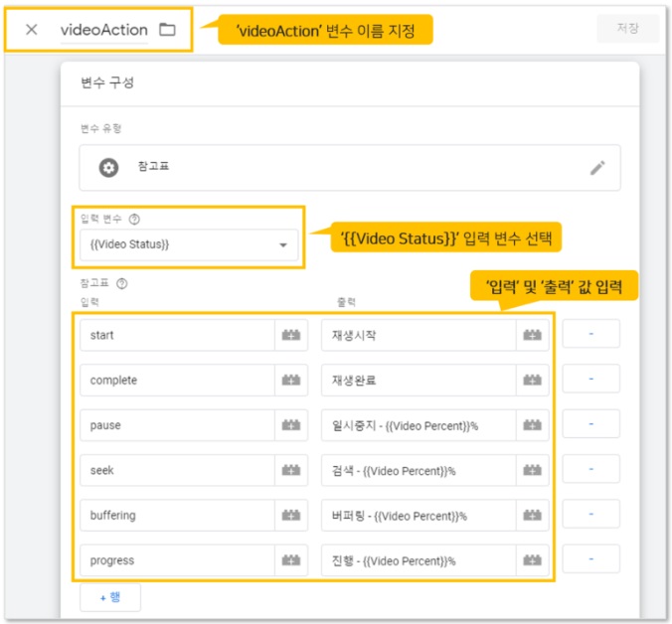Add a new row with + 행 button
The height and width of the screenshot is (624, 672).
click(110, 597)
